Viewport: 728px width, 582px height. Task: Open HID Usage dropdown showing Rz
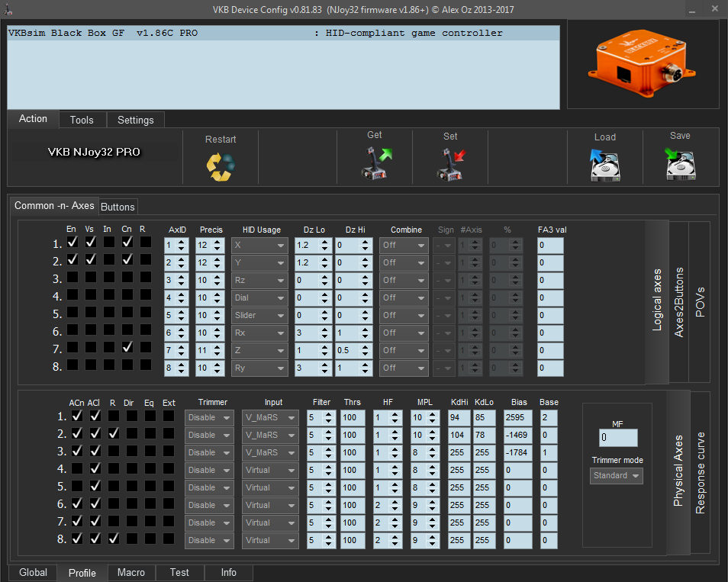coord(259,281)
